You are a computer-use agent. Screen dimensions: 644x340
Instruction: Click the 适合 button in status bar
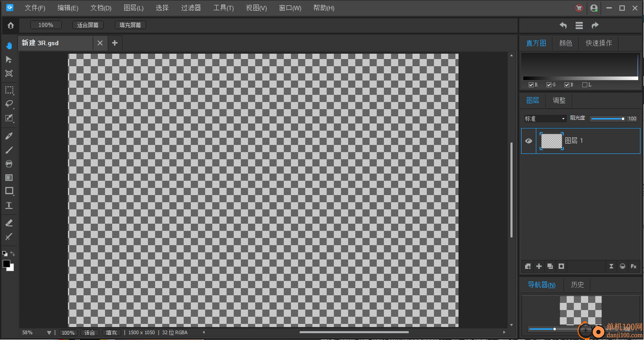point(89,333)
